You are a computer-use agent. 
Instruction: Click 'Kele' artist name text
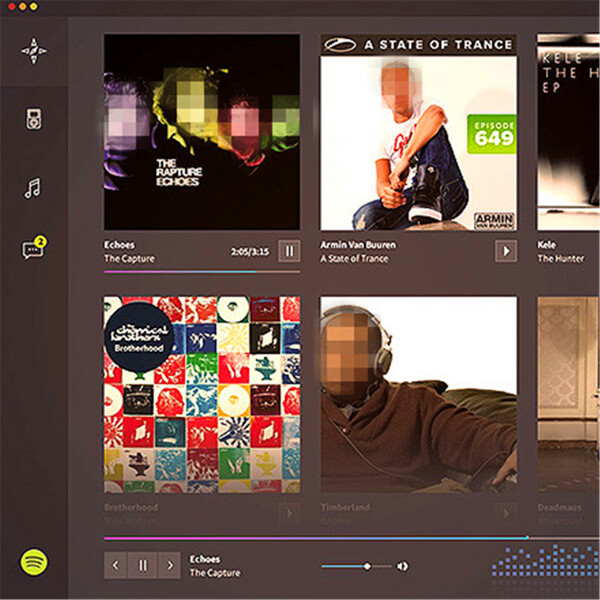(546, 245)
